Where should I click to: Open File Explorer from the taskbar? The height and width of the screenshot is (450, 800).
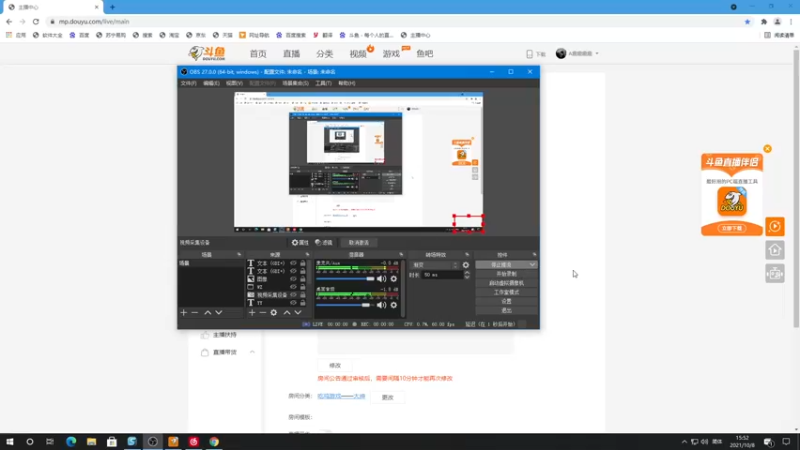(91, 442)
